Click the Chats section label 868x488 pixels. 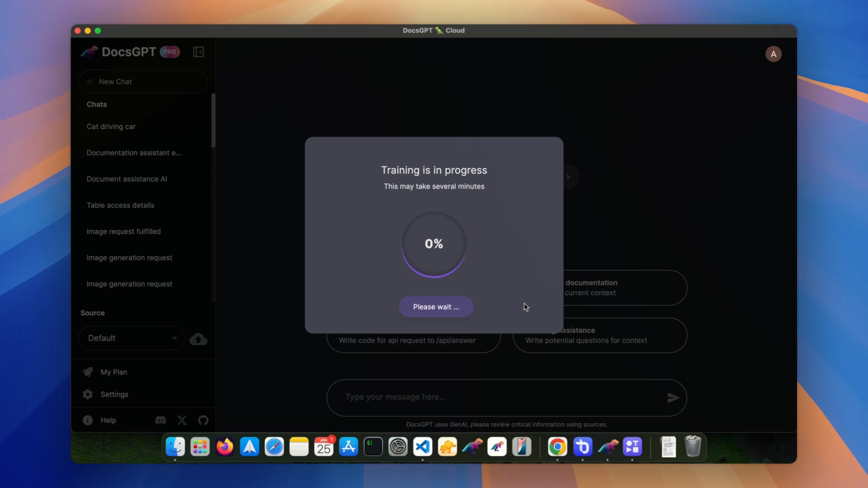tap(97, 104)
